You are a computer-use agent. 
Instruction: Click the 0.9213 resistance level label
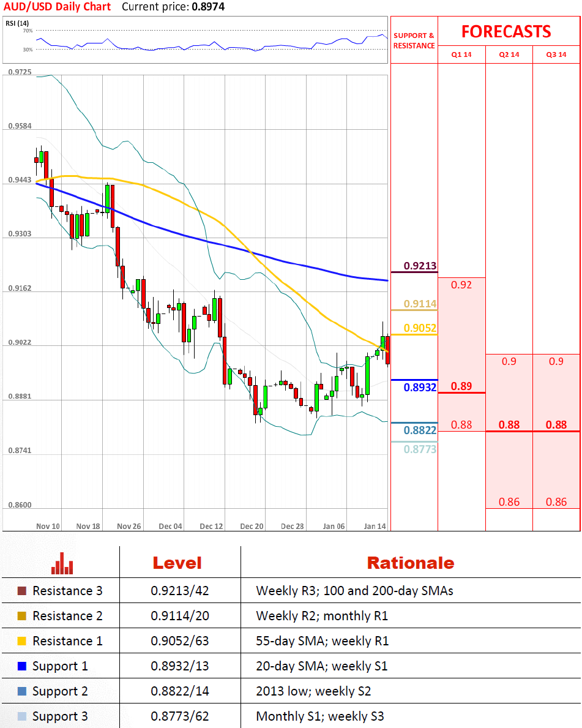pyautogui.click(x=420, y=266)
